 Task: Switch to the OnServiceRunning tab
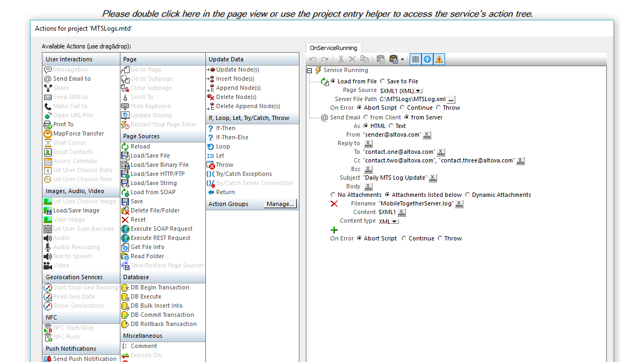point(333,48)
